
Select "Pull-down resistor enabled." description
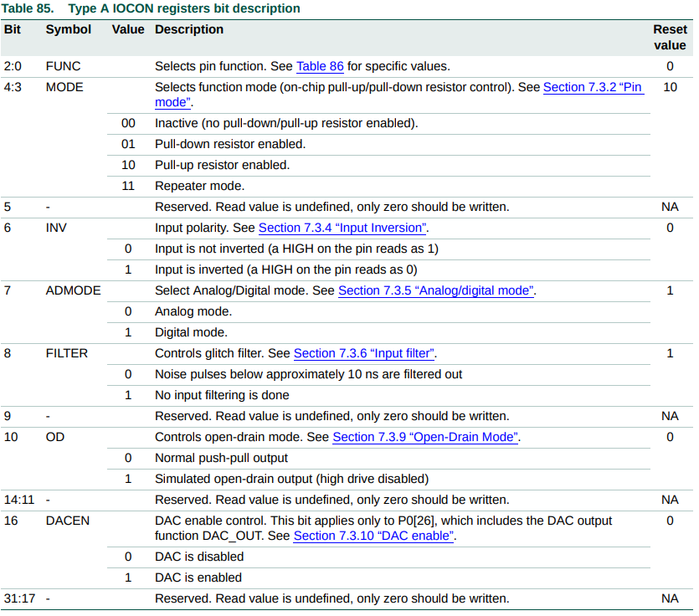click(x=230, y=145)
